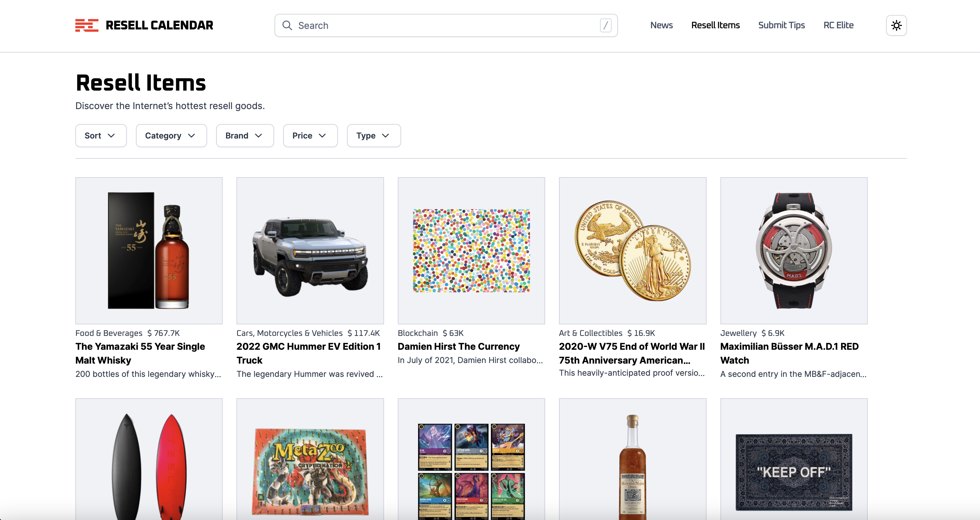Open the GMC Hummer EV truck image
Screen dimensions: 980x520
click(310, 251)
